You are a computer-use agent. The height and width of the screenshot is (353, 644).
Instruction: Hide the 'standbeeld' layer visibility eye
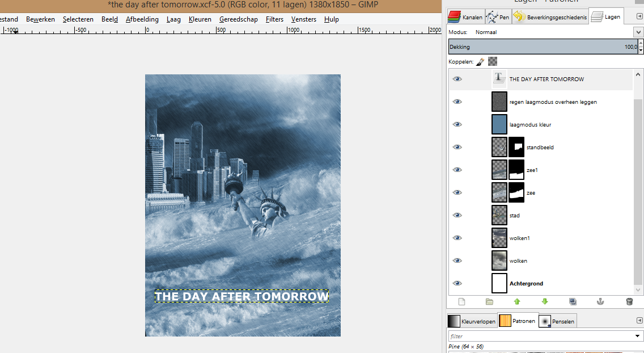(x=457, y=147)
